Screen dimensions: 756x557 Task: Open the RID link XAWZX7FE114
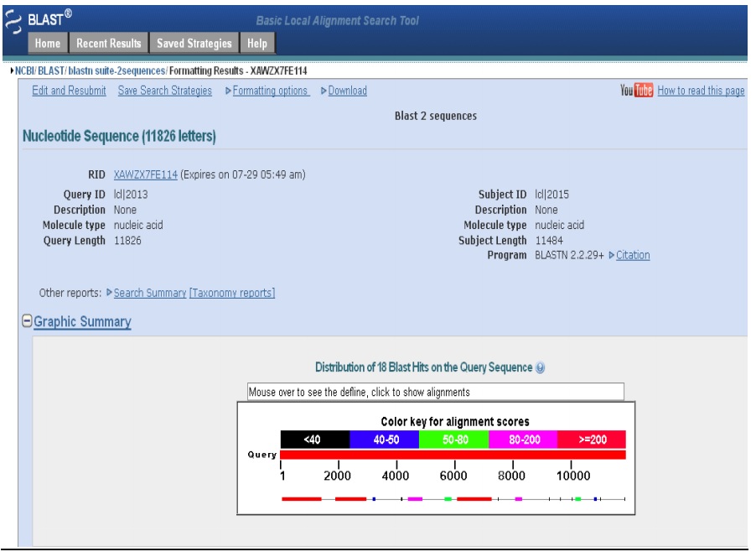coord(145,174)
